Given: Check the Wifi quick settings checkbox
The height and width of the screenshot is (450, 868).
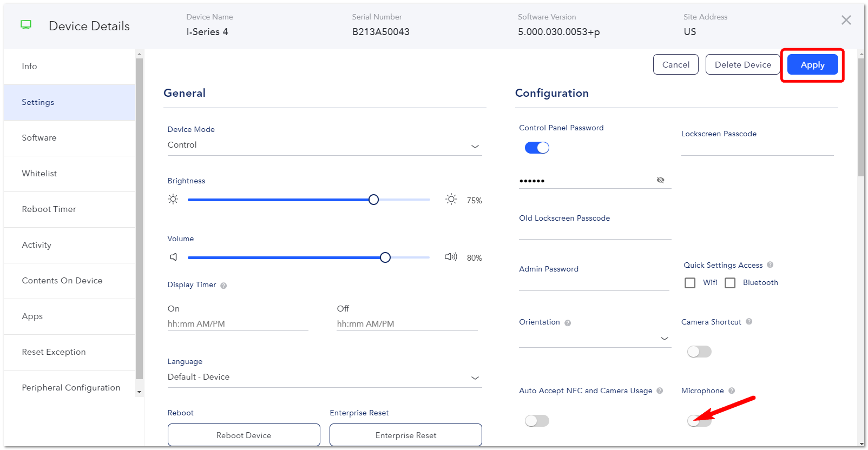Looking at the screenshot, I should [690, 283].
